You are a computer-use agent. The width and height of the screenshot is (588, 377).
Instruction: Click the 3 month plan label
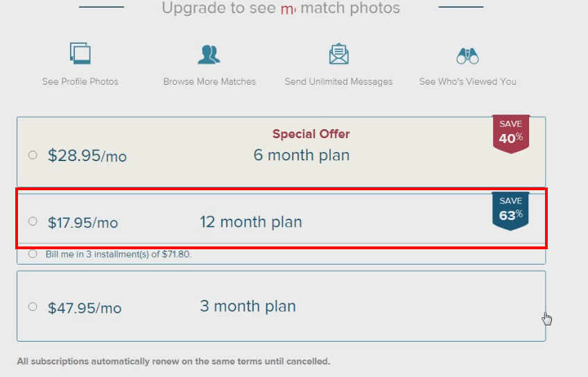(x=248, y=306)
